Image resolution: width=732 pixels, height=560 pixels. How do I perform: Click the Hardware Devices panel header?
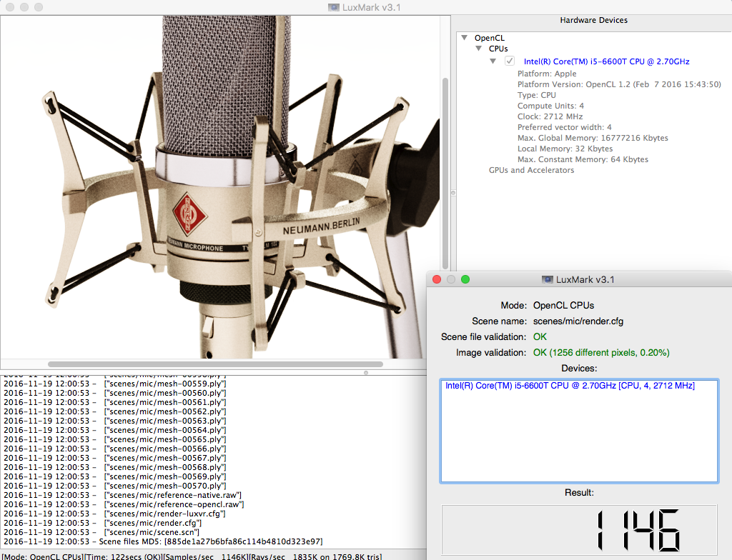(595, 20)
